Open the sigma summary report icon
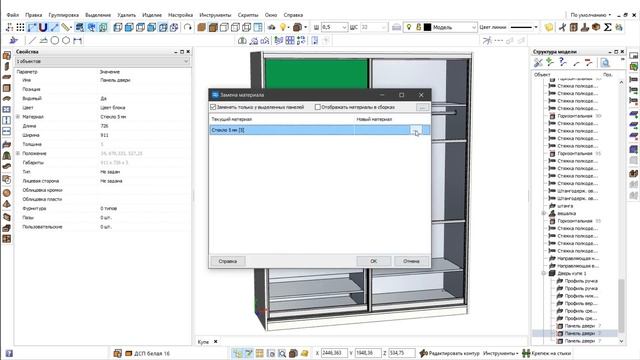The image size is (640, 360). (607, 27)
